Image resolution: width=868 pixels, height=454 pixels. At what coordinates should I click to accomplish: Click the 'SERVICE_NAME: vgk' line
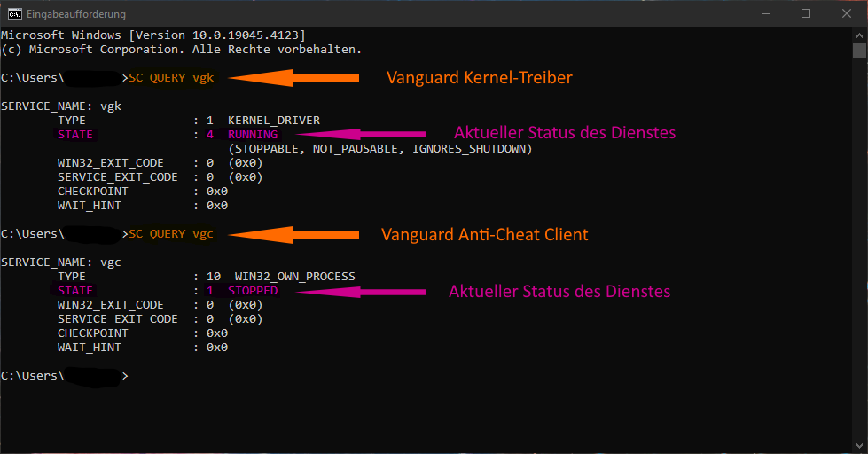[61, 106]
